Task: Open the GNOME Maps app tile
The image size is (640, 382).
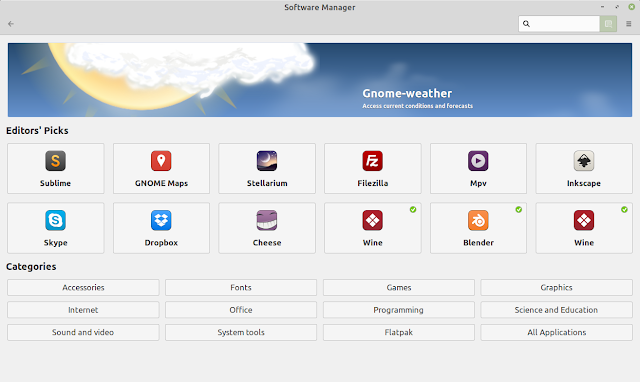Action: (161, 168)
